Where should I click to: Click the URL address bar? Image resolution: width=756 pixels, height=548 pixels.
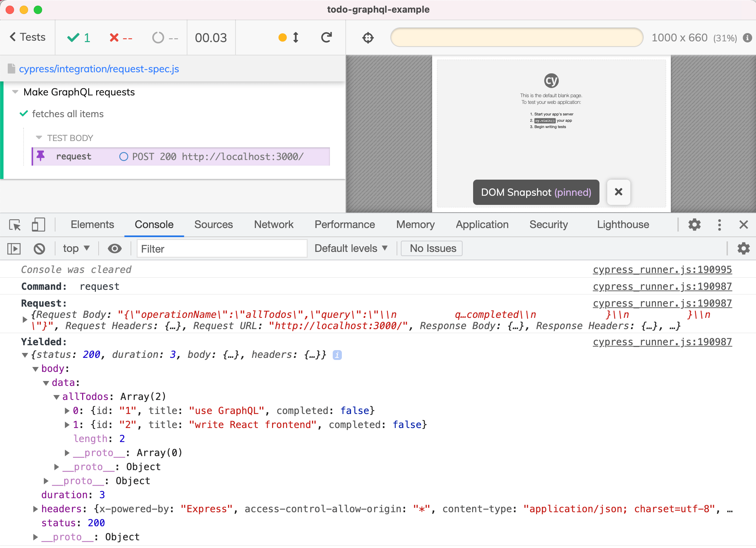pyautogui.click(x=517, y=37)
